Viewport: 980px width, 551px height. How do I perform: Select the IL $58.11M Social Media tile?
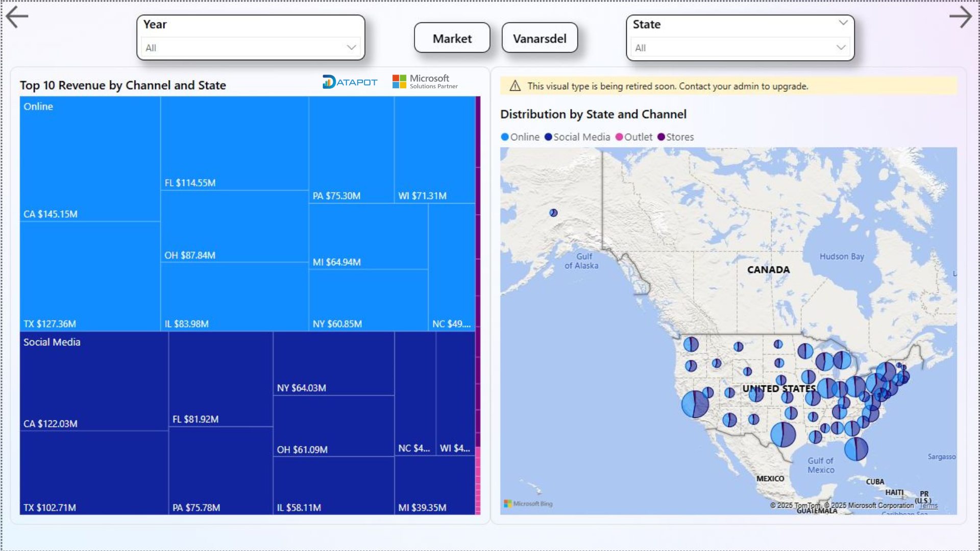(333, 485)
